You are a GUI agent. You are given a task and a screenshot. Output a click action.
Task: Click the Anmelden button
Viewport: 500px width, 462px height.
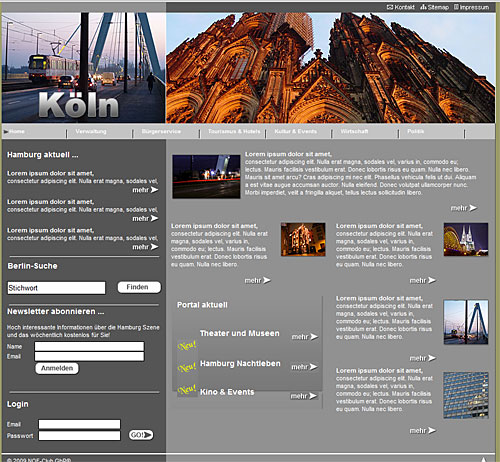click(x=57, y=368)
